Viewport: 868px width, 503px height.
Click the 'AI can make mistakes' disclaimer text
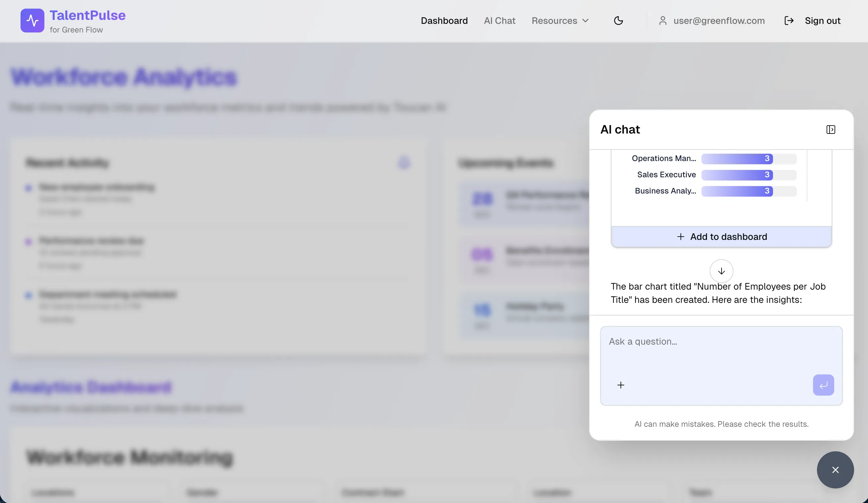[x=721, y=424]
